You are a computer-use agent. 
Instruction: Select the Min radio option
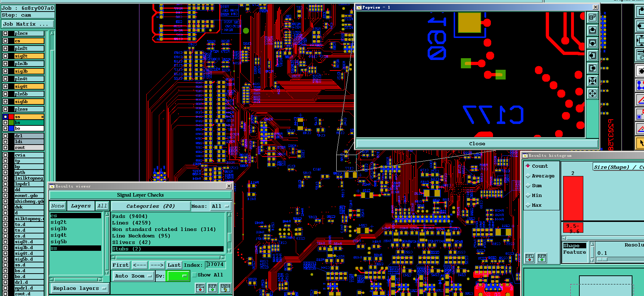tap(528, 195)
